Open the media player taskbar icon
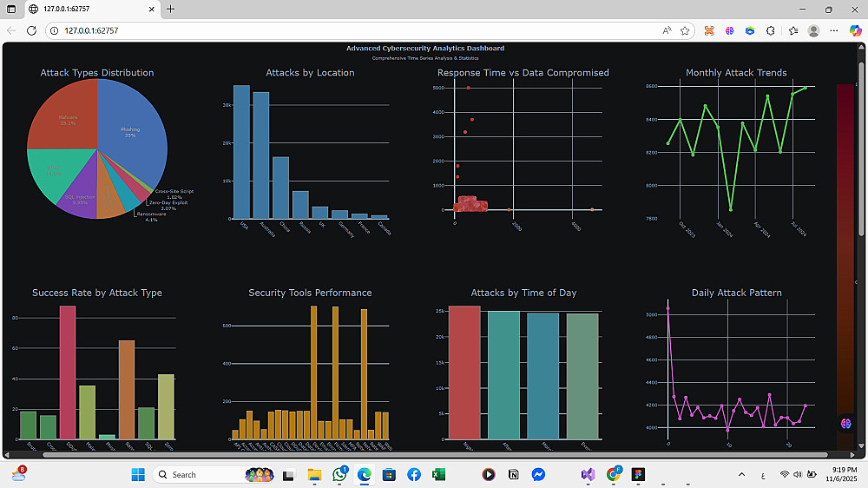Screen dimensions: 868x488 coord(488,475)
